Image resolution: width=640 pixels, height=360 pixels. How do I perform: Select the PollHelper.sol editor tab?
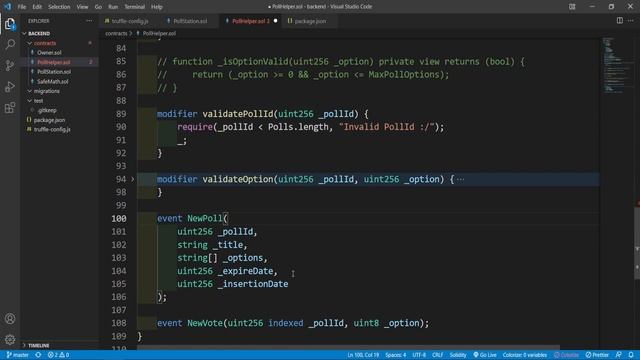pyautogui.click(x=251, y=21)
